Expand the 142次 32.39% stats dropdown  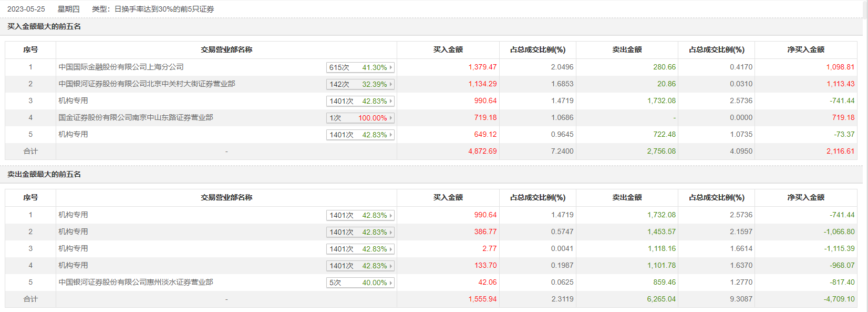360,84
